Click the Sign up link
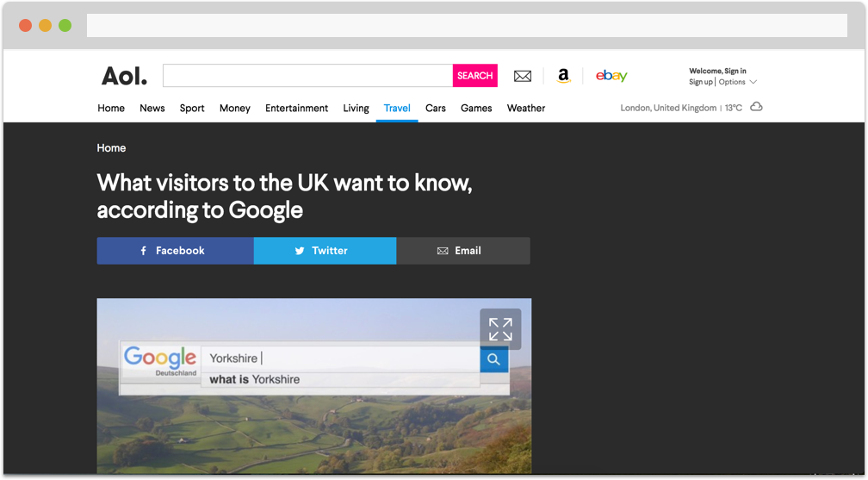The height and width of the screenshot is (480, 868). pyautogui.click(x=701, y=82)
